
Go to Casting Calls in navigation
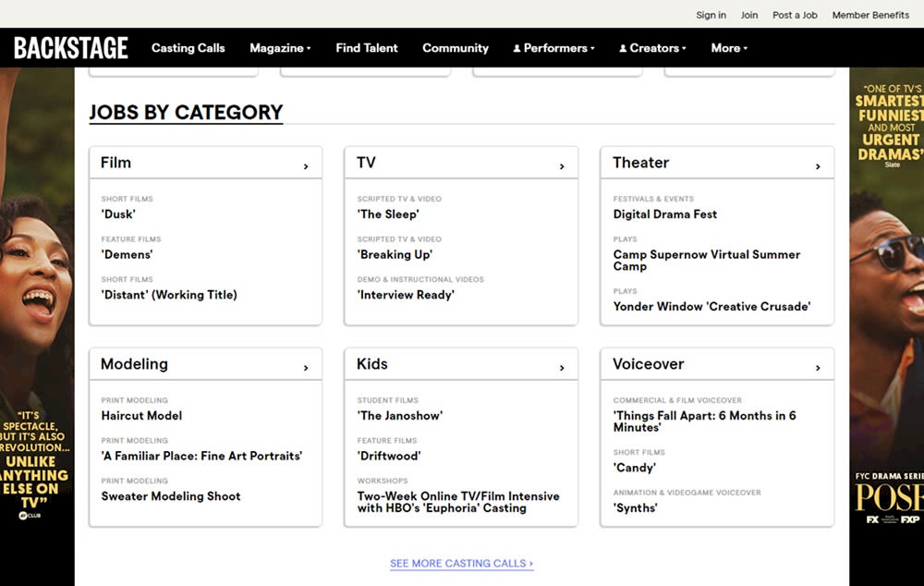point(188,48)
